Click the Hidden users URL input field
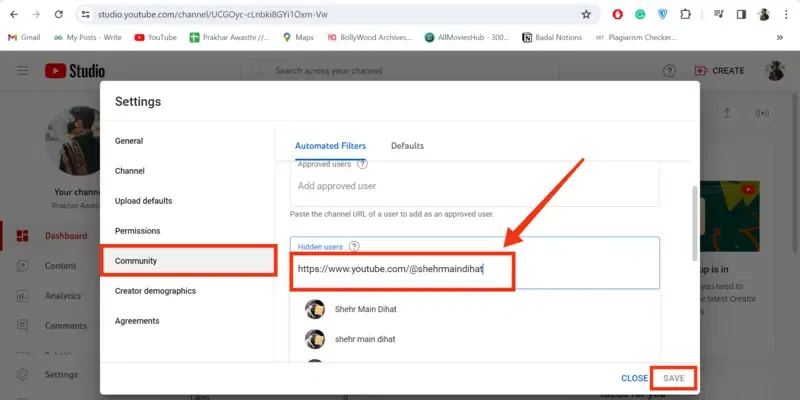Image resolution: width=800 pixels, height=400 pixels. 474,269
